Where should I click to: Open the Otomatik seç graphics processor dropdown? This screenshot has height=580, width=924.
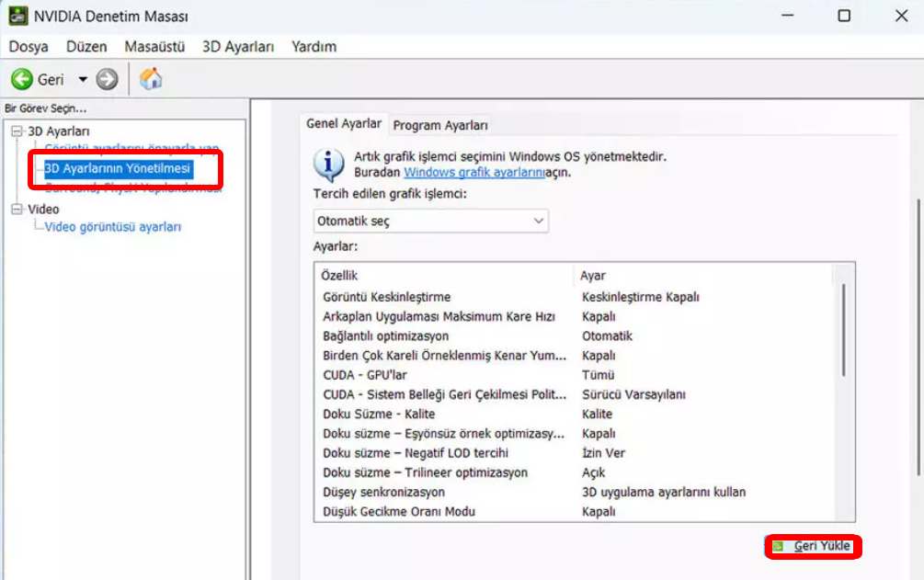430,222
